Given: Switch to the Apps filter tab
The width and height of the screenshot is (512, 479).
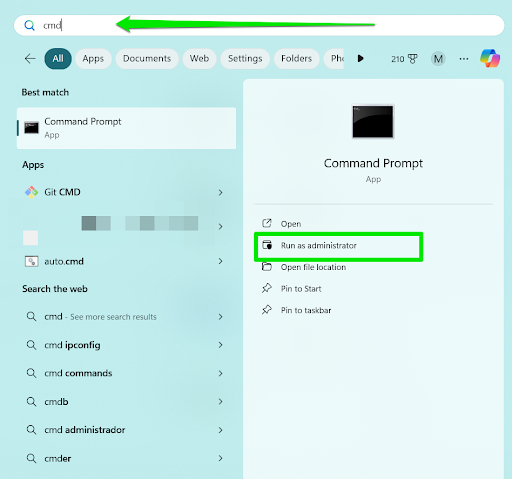Looking at the screenshot, I should [93, 59].
